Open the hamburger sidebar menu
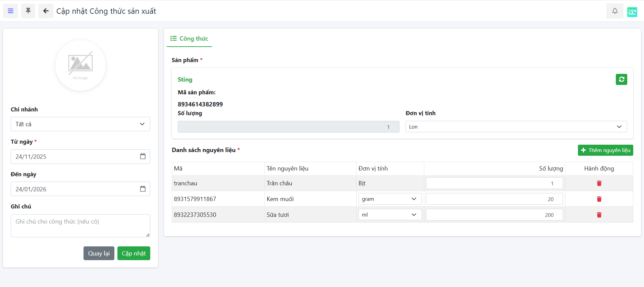The width and height of the screenshot is (644, 287). [11, 11]
